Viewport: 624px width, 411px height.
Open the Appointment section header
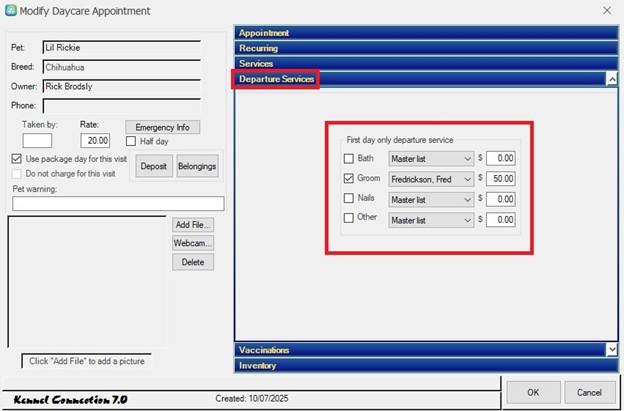pyautogui.click(x=426, y=33)
